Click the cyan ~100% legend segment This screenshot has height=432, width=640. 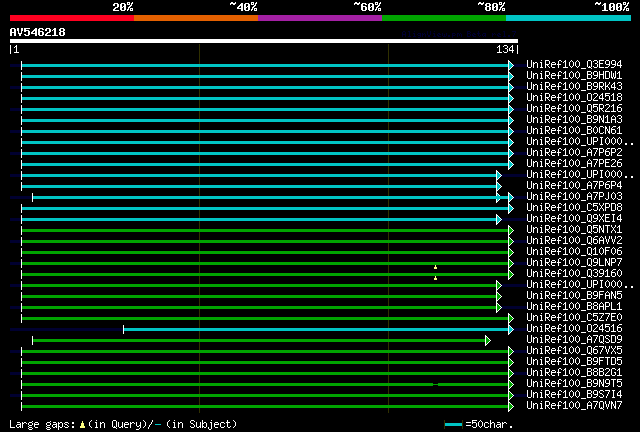(568, 18)
